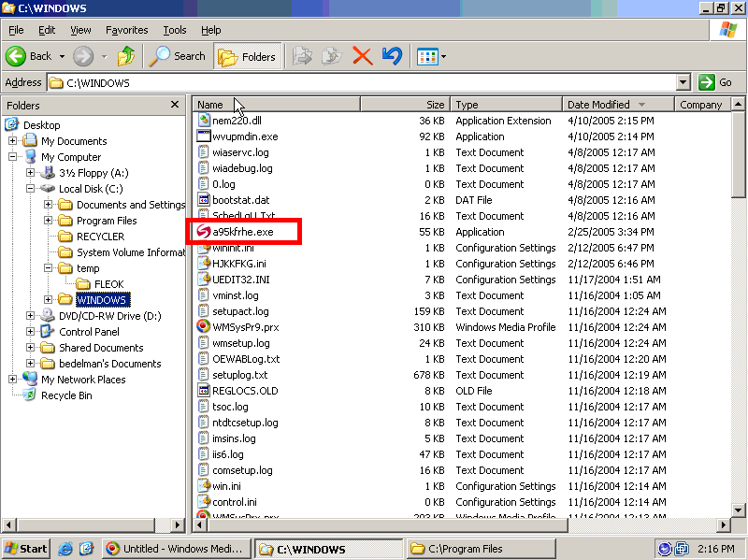Collapse Local Disk (C:) node

[x=30, y=189]
